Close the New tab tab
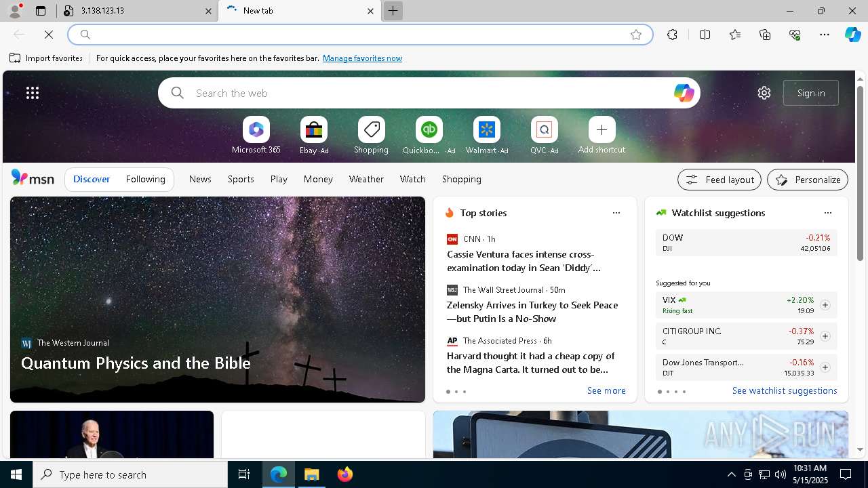The image size is (868, 488). pos(370,11)
